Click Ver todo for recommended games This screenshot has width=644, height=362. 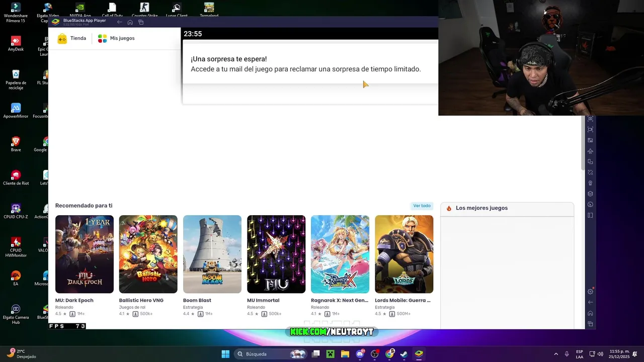422,206
